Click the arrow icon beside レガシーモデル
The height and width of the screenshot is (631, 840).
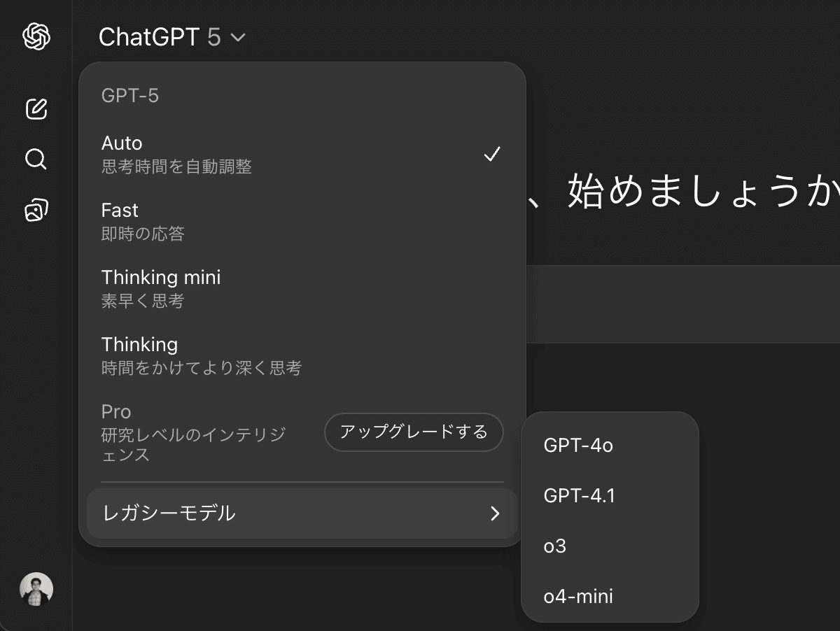pyautogui.click(x=495, y=513)
